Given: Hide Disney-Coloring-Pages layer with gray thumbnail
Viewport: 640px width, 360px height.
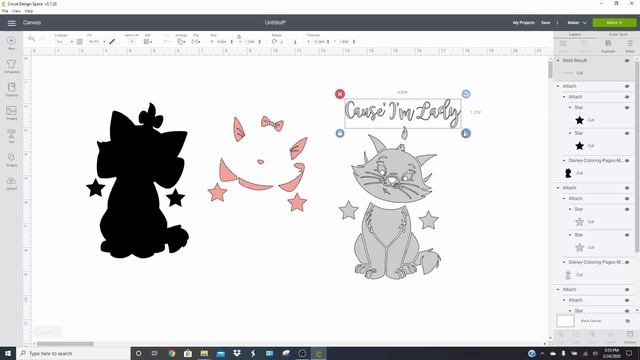Looking at the screenshot, I should point(627,262).
